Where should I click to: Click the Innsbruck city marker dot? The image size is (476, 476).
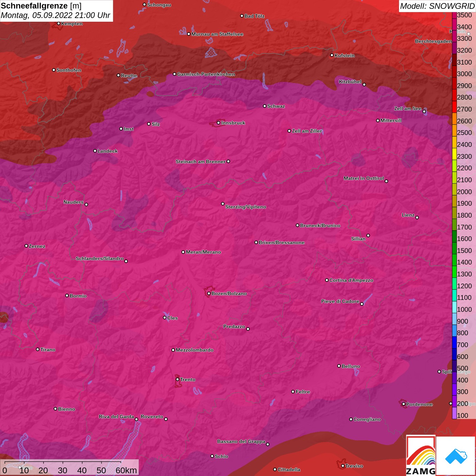coord(218,123)
